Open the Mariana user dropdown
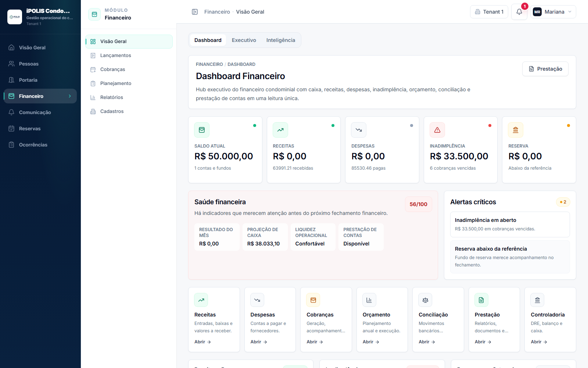Viewport: 588px width, 368px height. [553, 12]
